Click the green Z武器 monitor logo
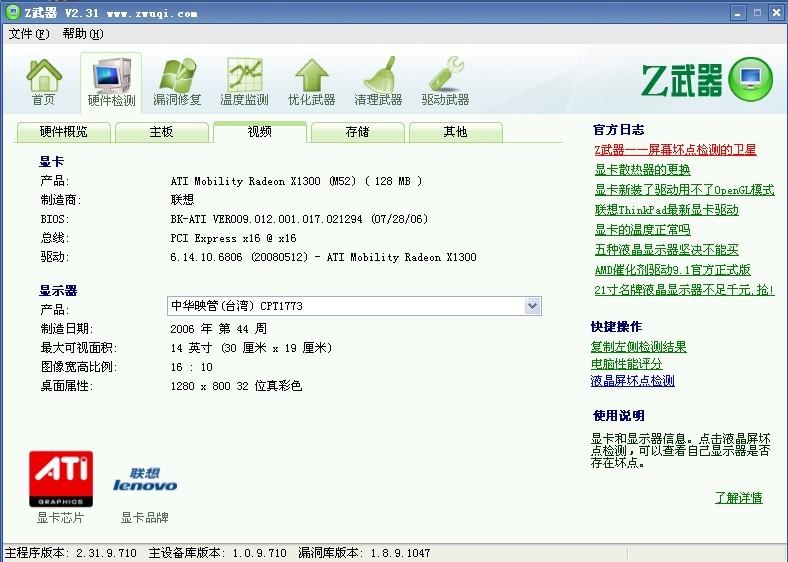The height and width of the screenshot is (562, 788). [x=750, y=79]
